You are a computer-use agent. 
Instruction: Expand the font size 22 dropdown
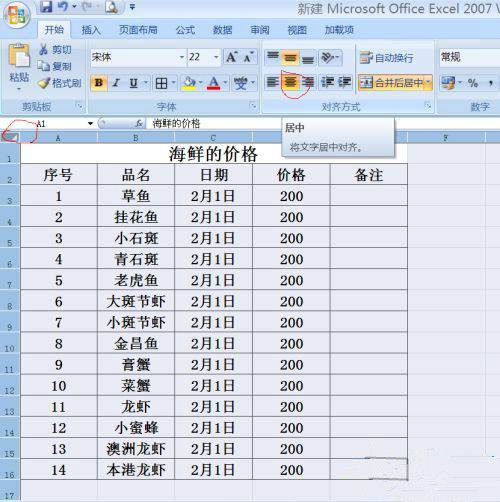[x=216, y=57]
